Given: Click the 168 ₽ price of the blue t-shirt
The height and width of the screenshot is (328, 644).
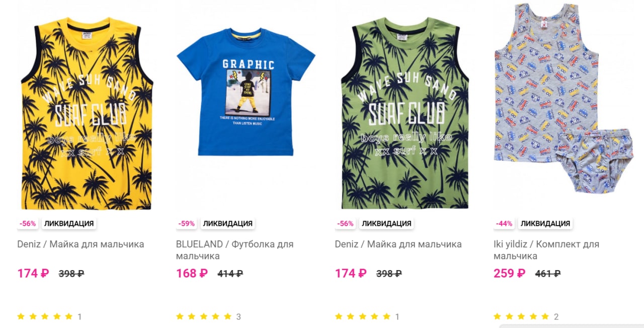Looking at the screenshot, I should (x=192, y=274).
